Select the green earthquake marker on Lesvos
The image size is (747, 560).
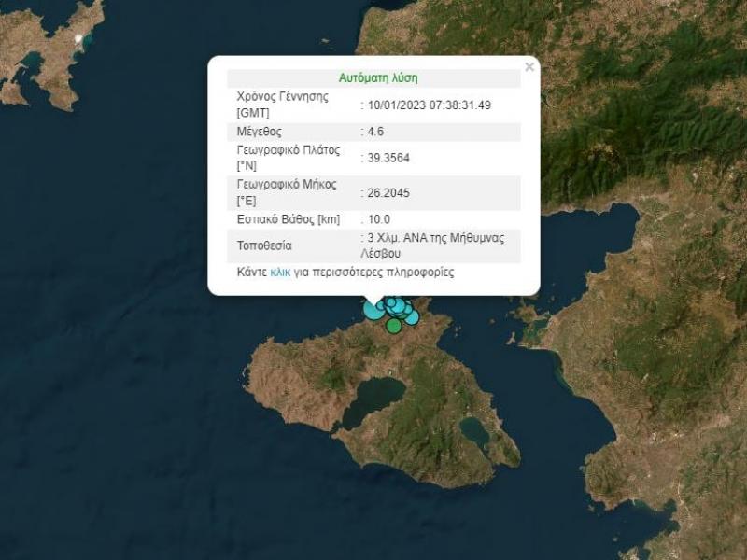[x=394, y=326]
